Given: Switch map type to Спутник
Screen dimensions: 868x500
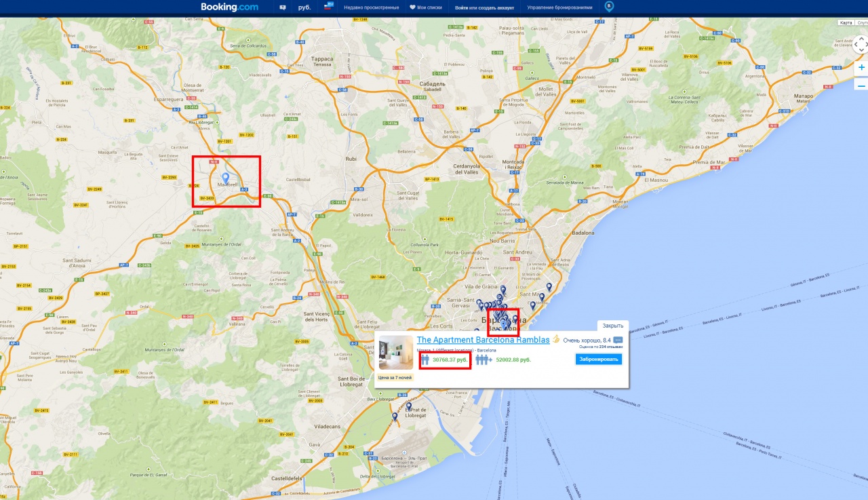Looking at the screenshot, I should point(861,22).
